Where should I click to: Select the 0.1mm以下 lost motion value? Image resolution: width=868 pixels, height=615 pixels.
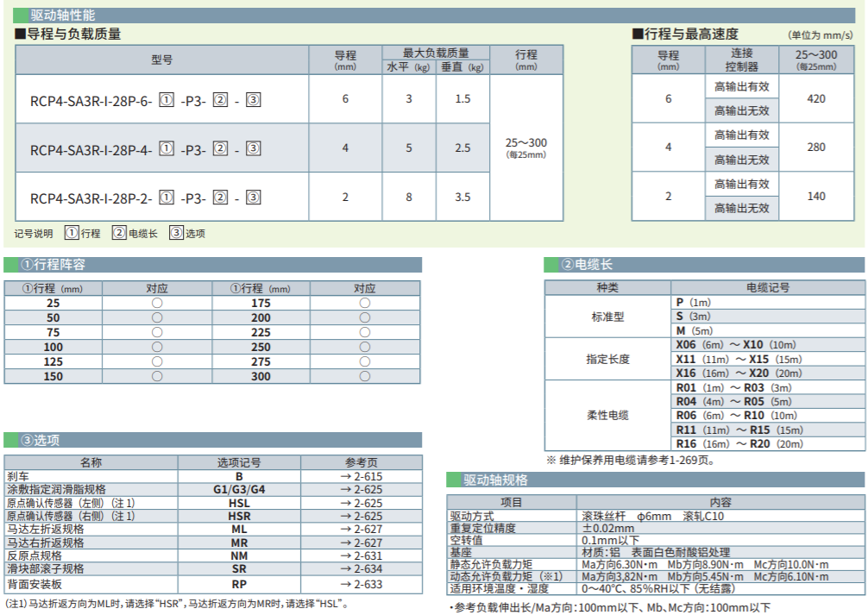[611, 540]
